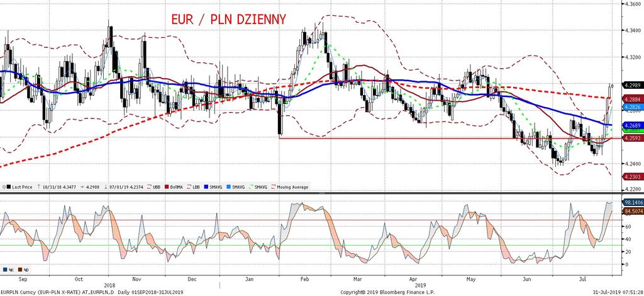Click the 98.1406 stochastic value tag
Image resolution: width=644 pixels, height=296 pixels.
click(x=633, y=203)
